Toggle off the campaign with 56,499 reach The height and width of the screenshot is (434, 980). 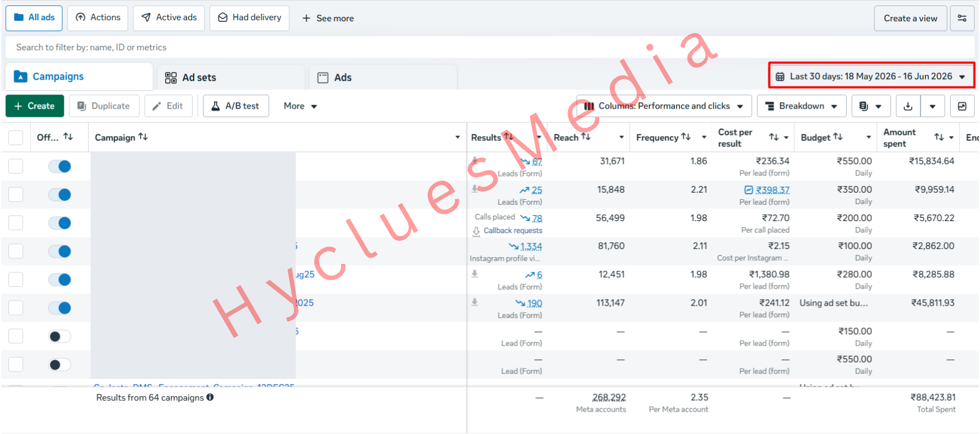59,223
